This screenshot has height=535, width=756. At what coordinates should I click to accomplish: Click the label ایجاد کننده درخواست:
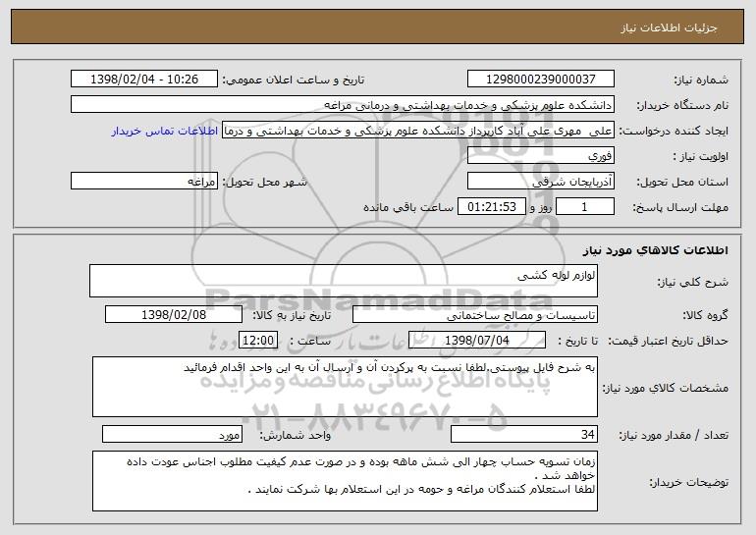674,132
